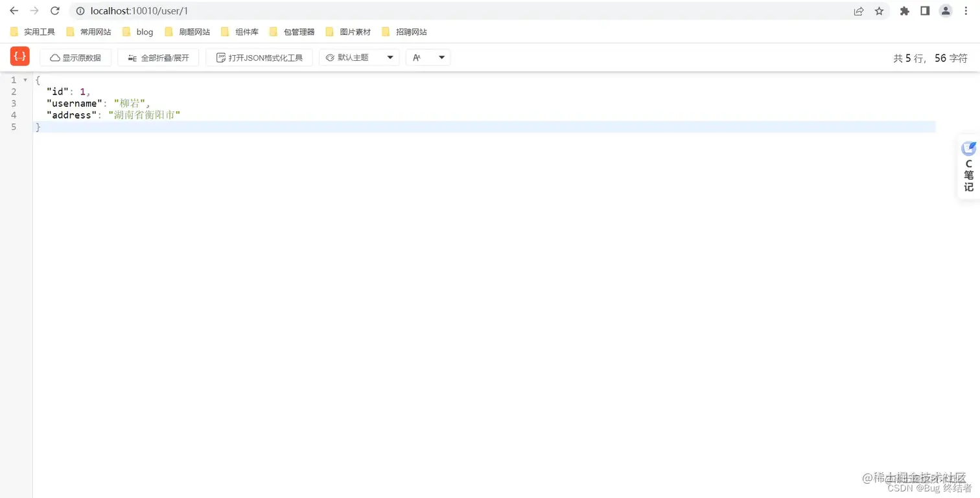
Task: Open the 包管理器 bookmark folder
Action: click(x=292, y=32)
